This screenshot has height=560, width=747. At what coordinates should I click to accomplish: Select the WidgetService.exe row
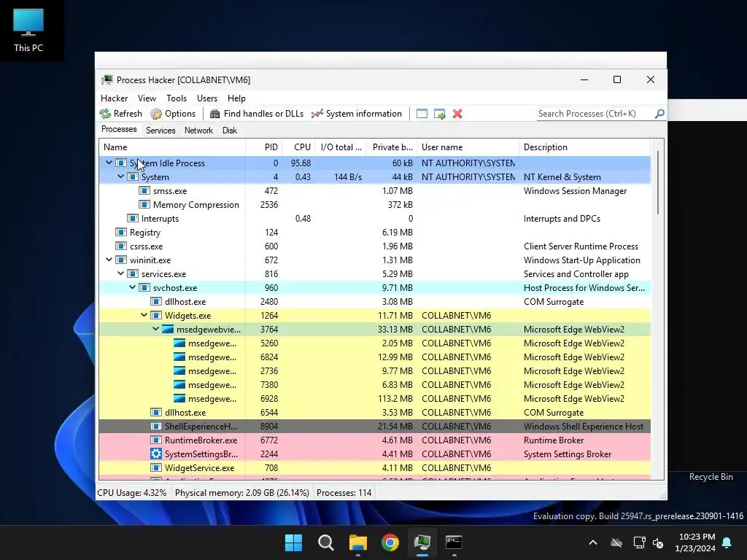374,467
